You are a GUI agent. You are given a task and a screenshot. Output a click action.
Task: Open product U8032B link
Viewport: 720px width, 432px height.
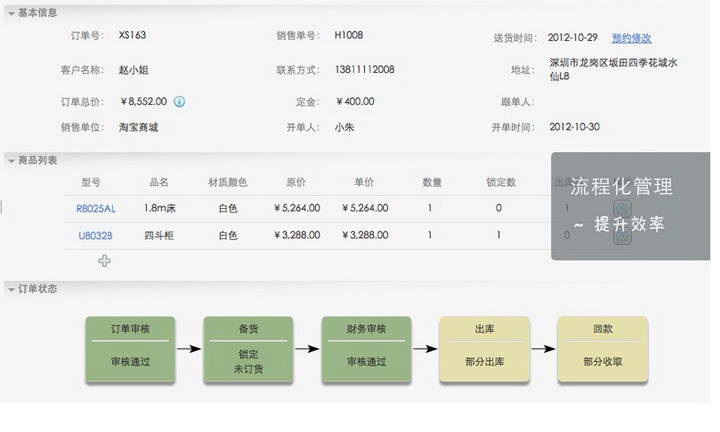click(x=96, y=236)
